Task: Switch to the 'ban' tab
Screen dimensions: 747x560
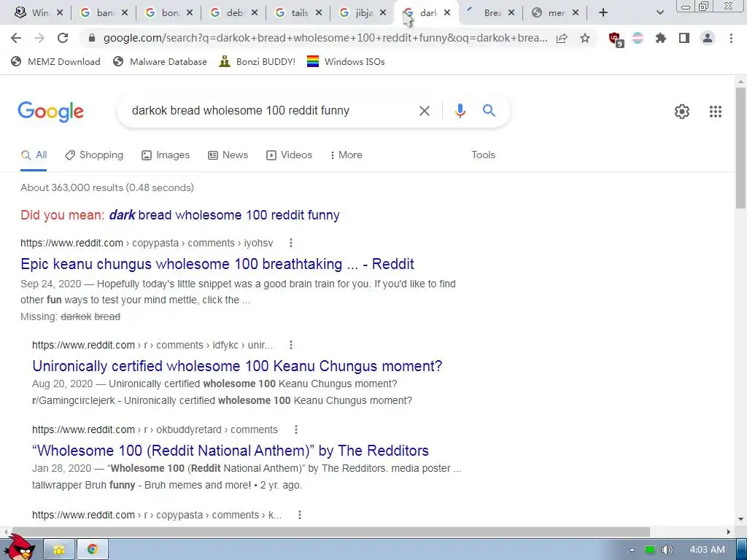Action: (x=102, y=13)
